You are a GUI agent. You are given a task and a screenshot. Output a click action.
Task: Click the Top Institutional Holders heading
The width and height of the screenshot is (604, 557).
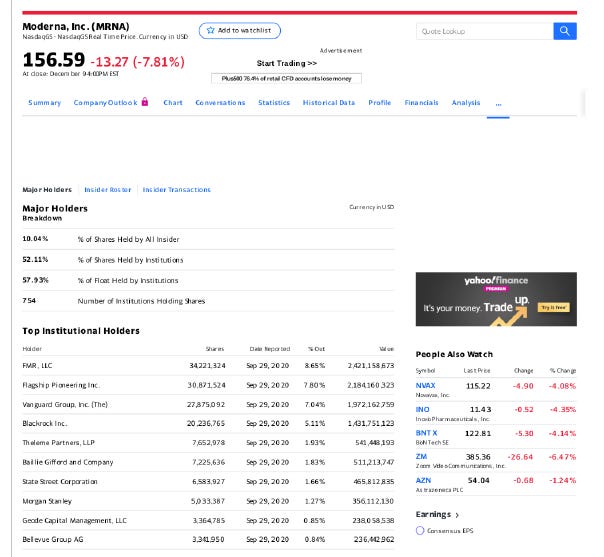pos(81,331)
